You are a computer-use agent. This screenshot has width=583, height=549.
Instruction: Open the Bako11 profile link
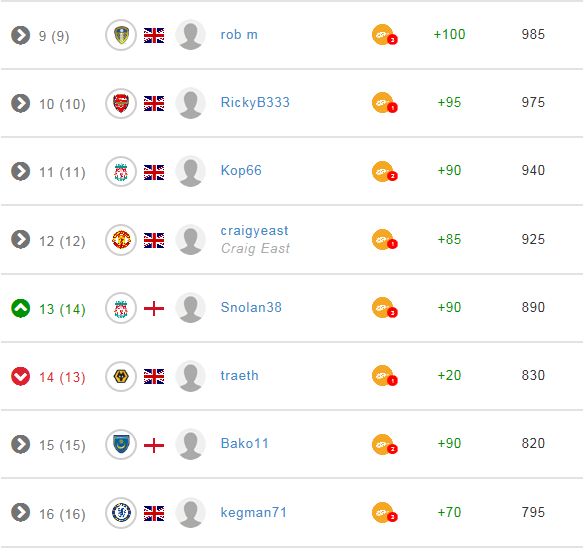pos(244,443)
